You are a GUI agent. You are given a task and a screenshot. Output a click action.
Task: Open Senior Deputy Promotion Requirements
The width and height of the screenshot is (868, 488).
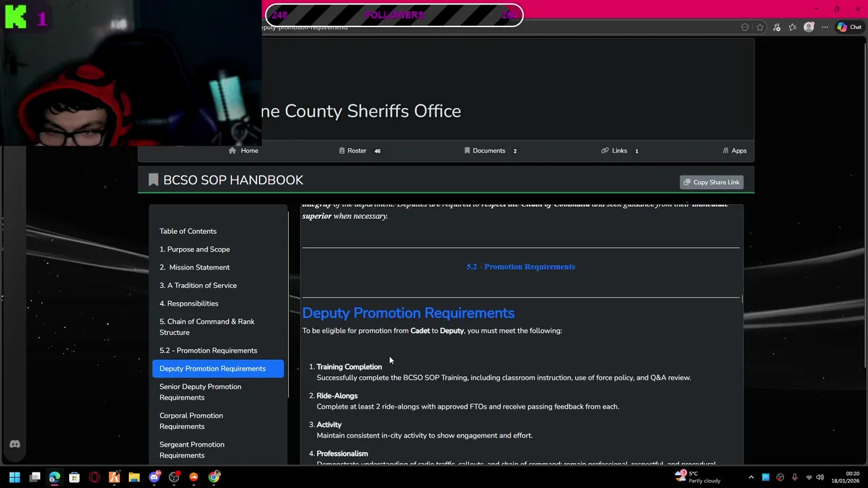point(200,392)
